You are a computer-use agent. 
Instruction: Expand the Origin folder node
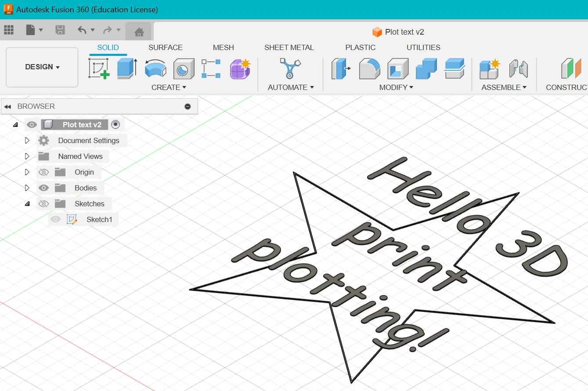tap(27, 172)
